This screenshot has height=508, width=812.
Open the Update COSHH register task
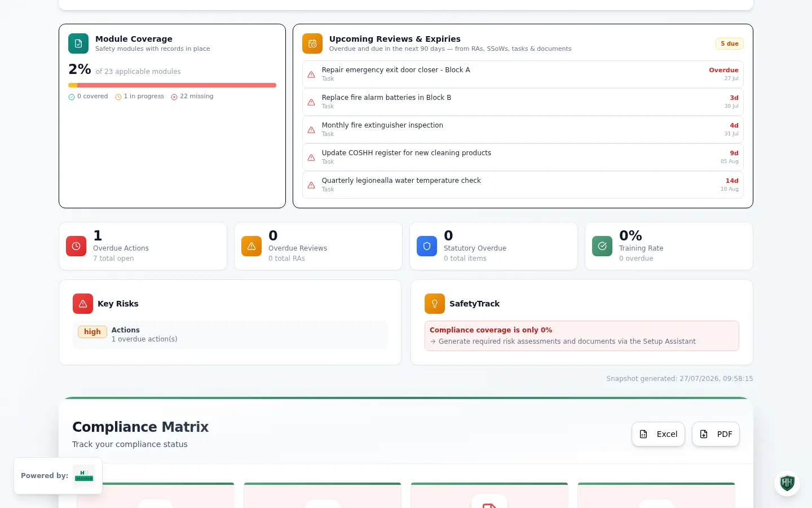(x=523, y=157)
